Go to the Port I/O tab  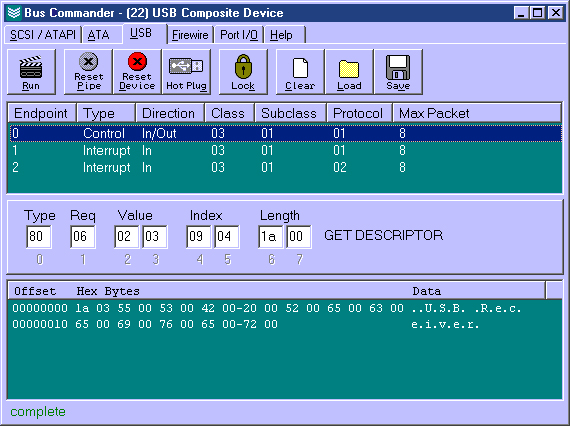click(x=239, y=35)
